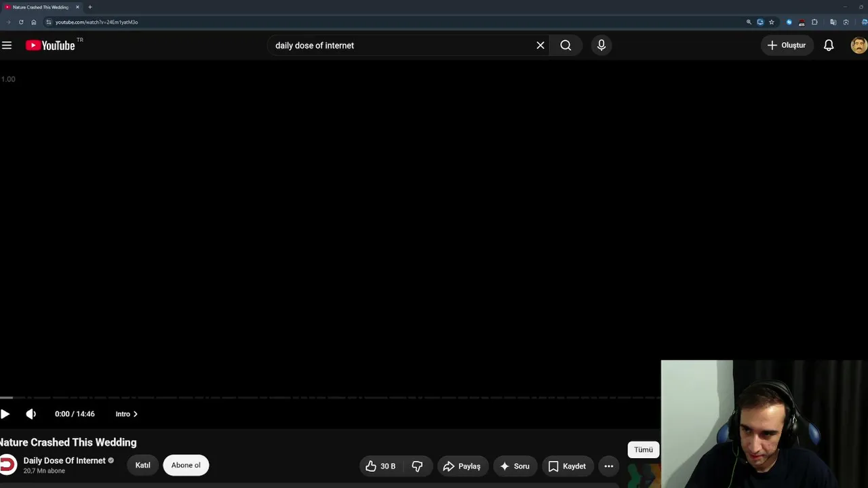The image size is (868, 488).
Task: Click the 0:00 / 14:46 time display
Action: pyautogui.click(x=75, y=414)
